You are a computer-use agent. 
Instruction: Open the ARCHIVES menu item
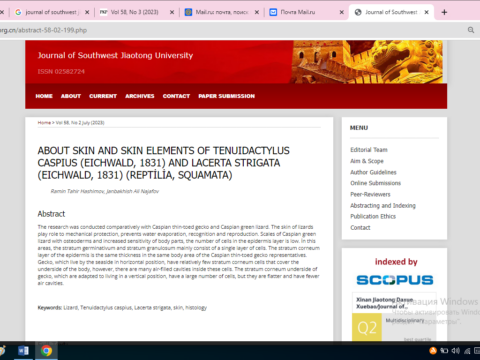pyautogui.click(x=140, y=96)
